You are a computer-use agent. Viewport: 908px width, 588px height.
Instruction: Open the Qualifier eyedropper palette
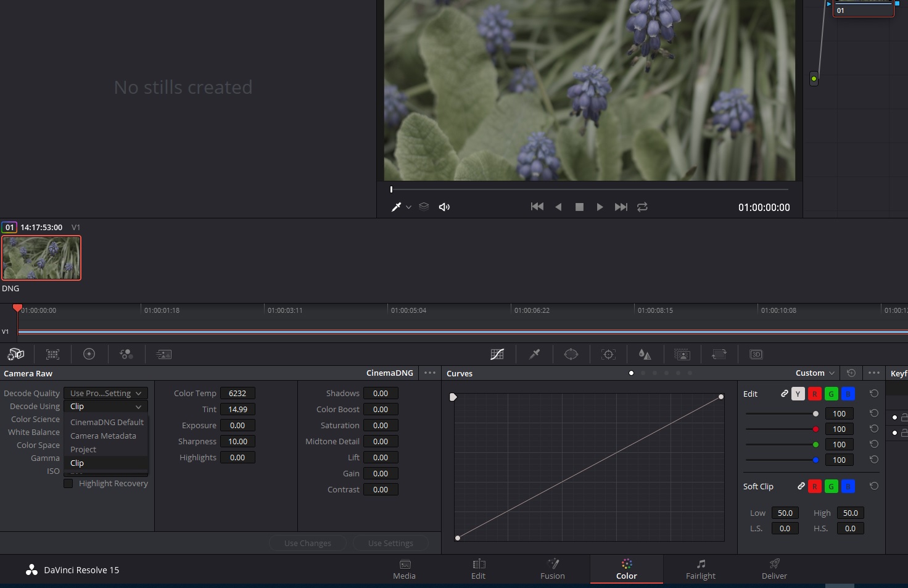coord(535,354)
